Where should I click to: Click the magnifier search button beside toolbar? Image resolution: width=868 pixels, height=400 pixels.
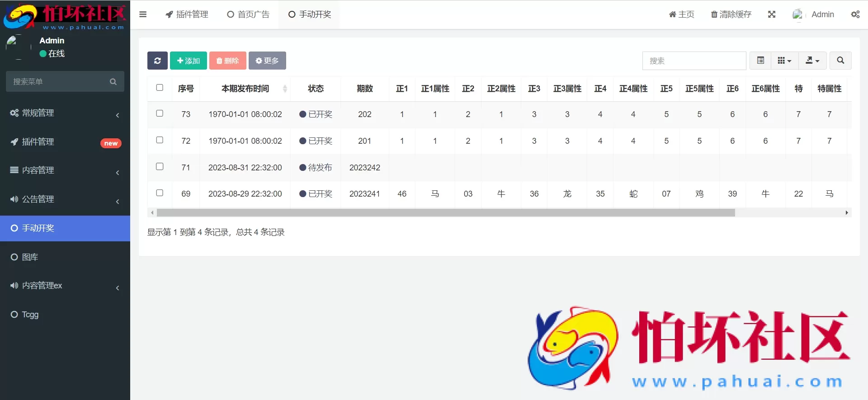pos(840,61)
